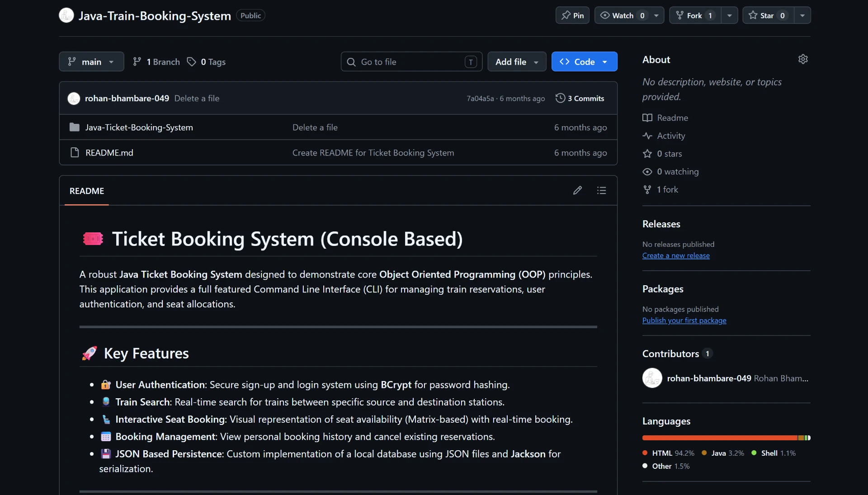Click the Create a new release link
Screen dimensions: 868x495
(676, 255)
